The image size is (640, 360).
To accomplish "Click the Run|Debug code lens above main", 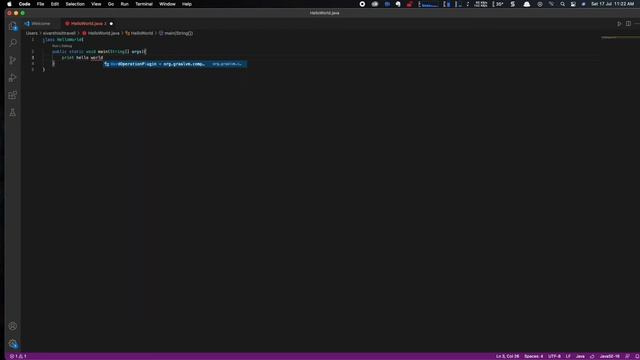I will point(62,46).
